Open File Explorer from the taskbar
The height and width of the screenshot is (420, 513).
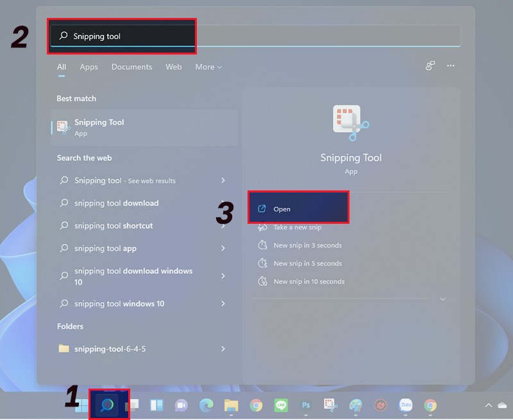point(231,405)
